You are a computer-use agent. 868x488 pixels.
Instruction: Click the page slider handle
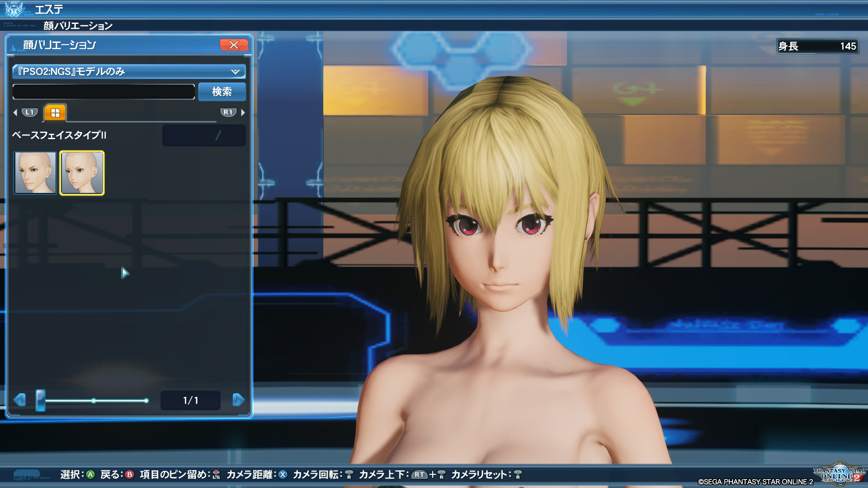coord(41,400)
